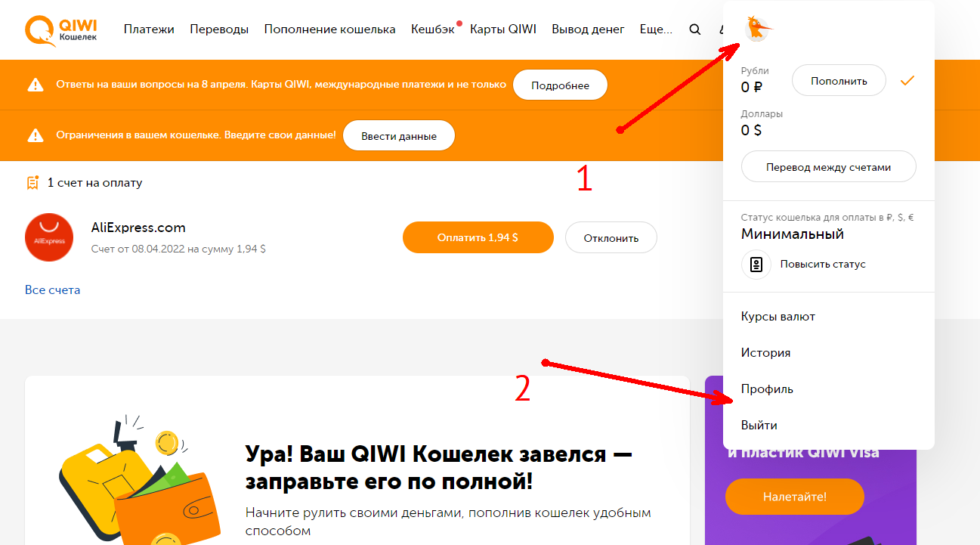Screen dimensions: 980x545
Task: Open the search magnifier icon
Action: click(695, 29)
